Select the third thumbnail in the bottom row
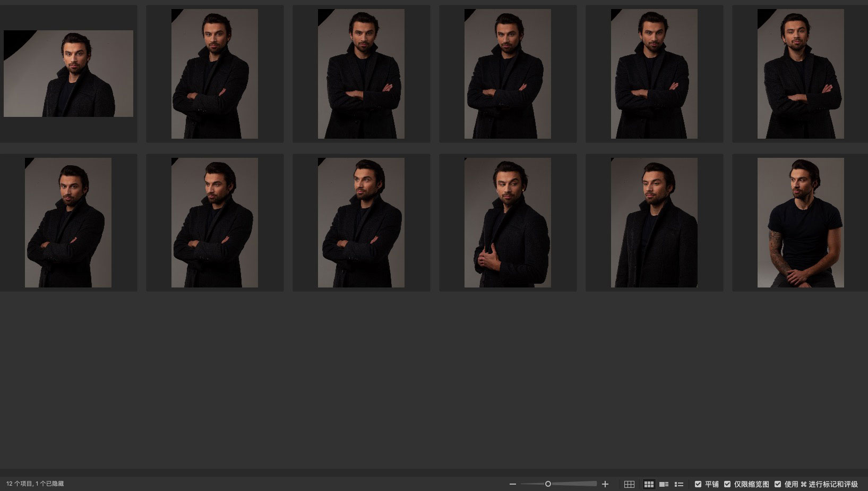This screenshot has width=868, height=491. point(361,223)
